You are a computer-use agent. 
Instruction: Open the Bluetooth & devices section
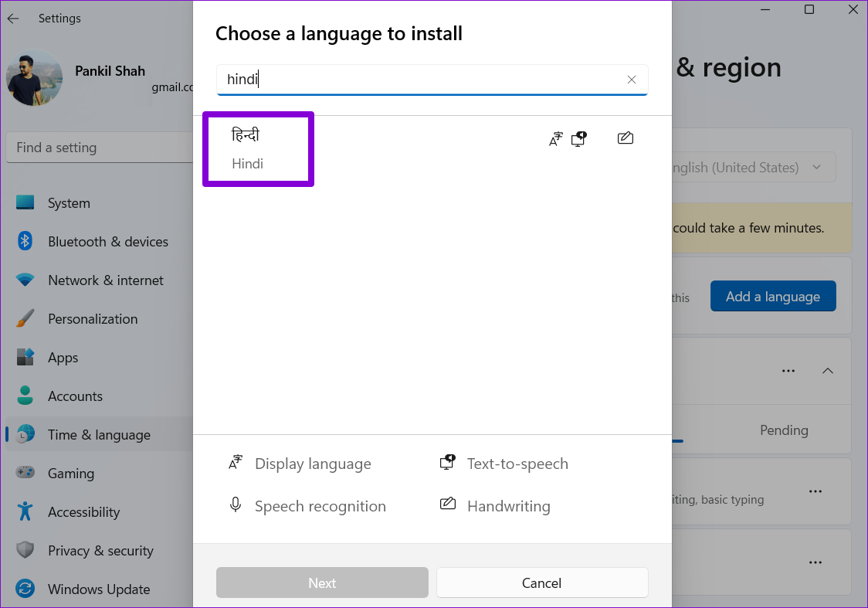pos(107,241)
